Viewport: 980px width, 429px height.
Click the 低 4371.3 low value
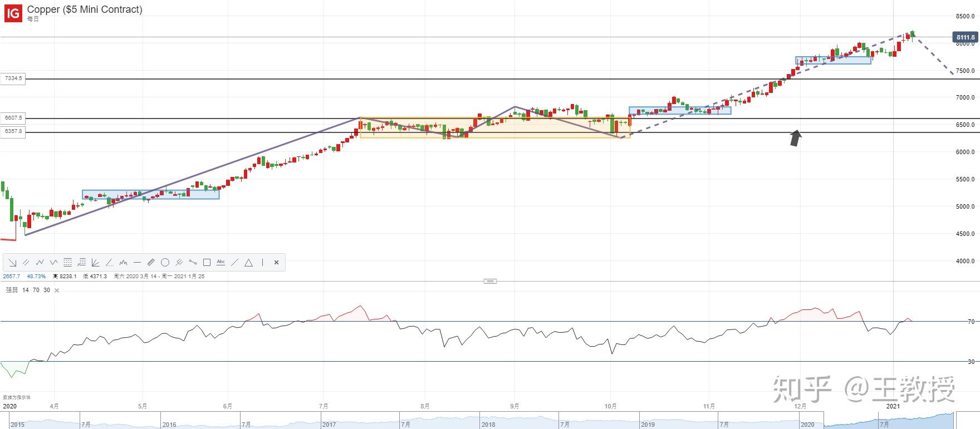[x=95, y=276]
